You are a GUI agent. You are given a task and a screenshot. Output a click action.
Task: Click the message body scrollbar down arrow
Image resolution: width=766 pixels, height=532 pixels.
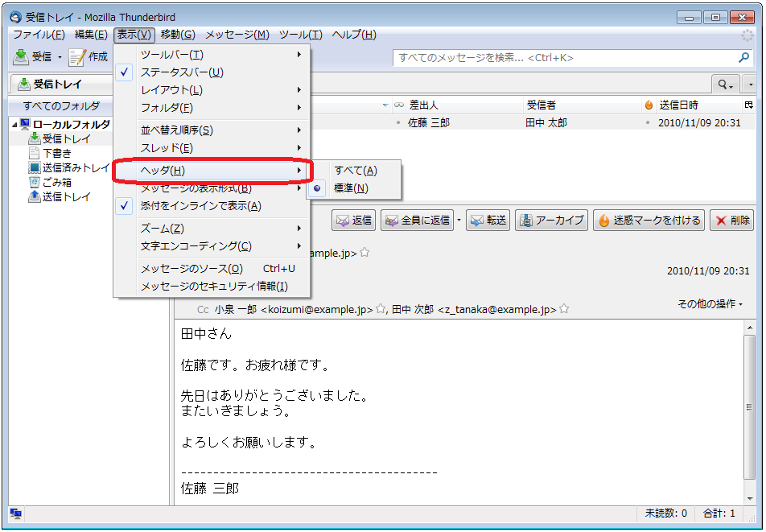click(x=750, y=499)
